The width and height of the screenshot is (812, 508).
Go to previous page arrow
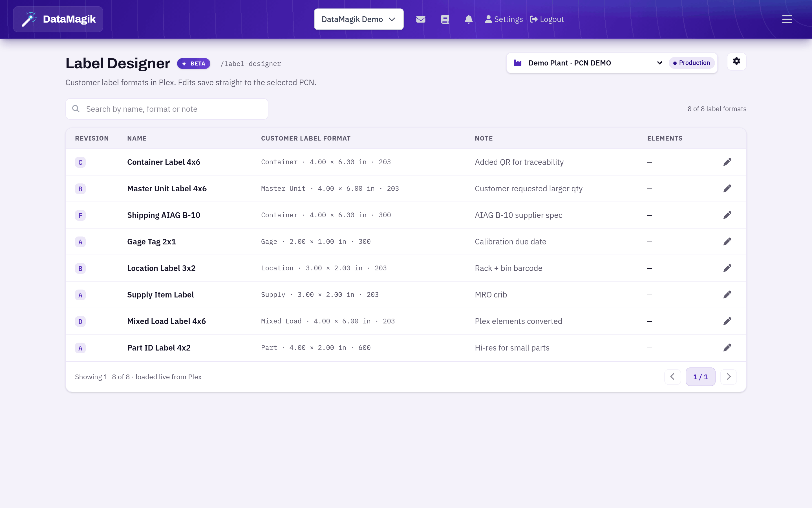click(x=672, y=377)
